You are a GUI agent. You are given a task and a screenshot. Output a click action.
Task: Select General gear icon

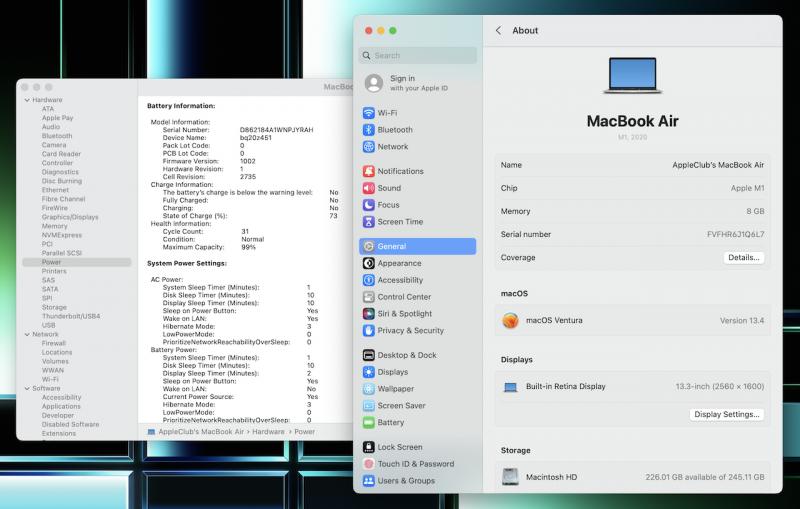click(368, 246)
